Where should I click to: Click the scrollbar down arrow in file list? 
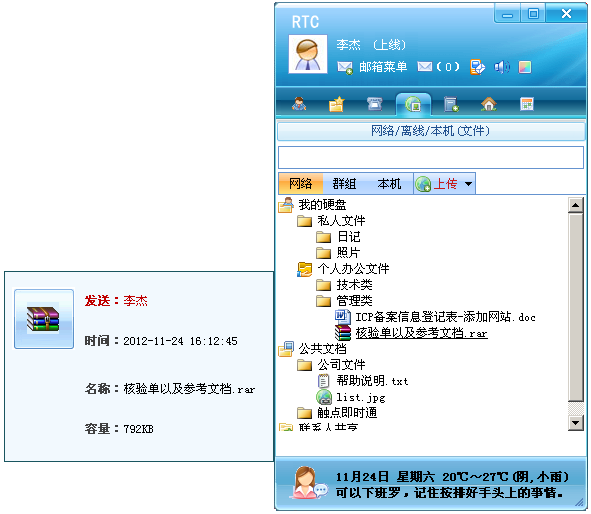575,423
